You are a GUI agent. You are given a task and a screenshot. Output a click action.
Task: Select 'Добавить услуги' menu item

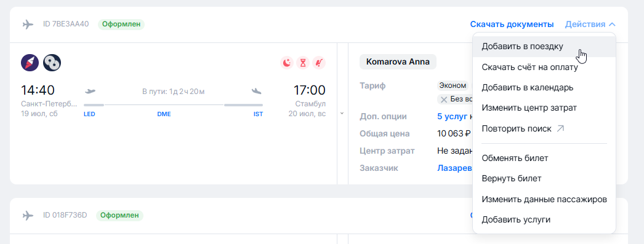pyautogui.click(x=544, y=220)
